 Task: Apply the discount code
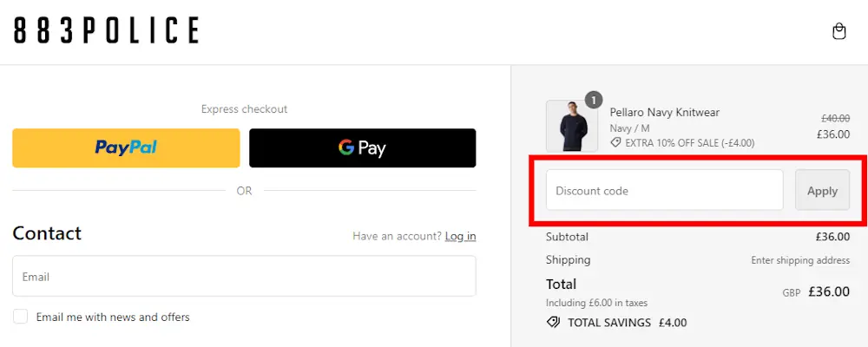[822, 190]
